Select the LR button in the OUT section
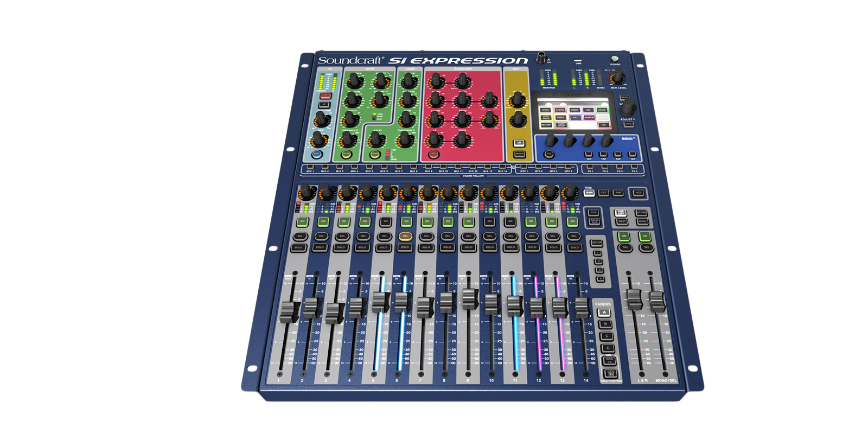Screen dimensions: 868x434 [519, 143]
